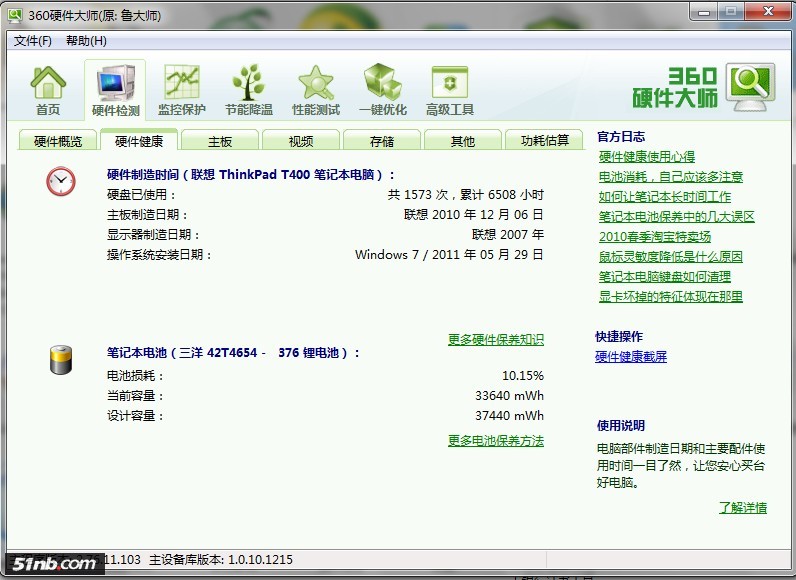The height and width of the screenshot is (580, 796).
Task: Open the 更多电池保养方法 link
Action: [495, 441]
